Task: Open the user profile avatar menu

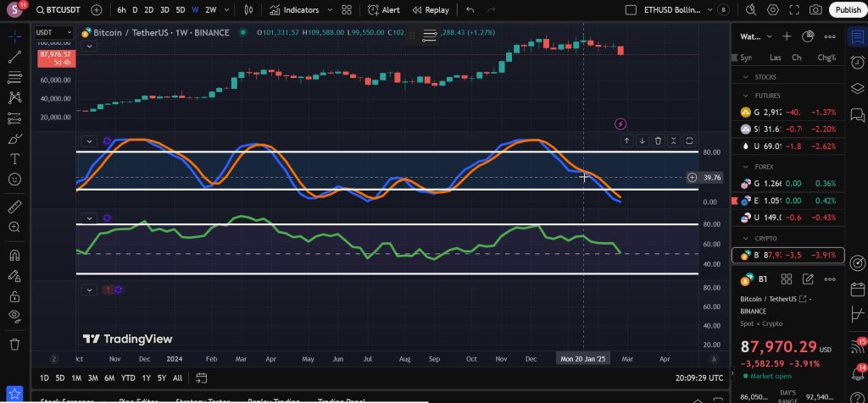Action: (15, 10)
